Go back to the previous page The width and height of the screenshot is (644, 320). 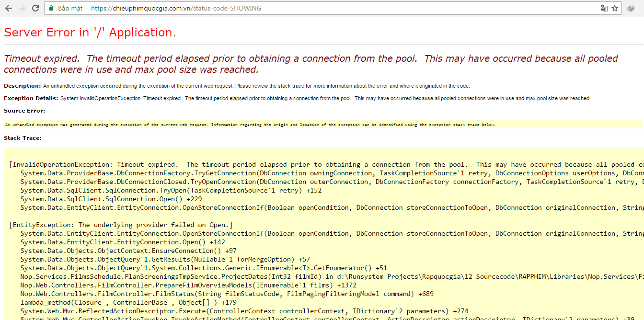[x=9, y=8]
